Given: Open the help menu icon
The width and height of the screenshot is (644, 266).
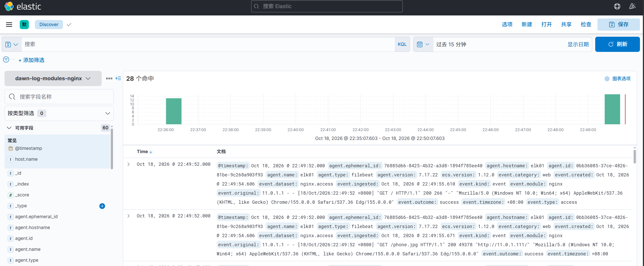Looking at the screenshot, I should (617, 6).
